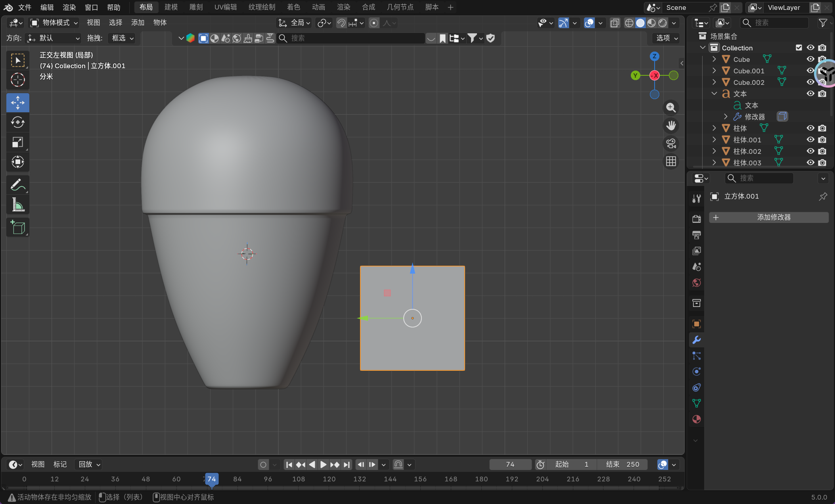Image resolution: width=835 pixels, height=504 pixels.
Task: Toggle camera view button in viewport
Action: point(671,144)
